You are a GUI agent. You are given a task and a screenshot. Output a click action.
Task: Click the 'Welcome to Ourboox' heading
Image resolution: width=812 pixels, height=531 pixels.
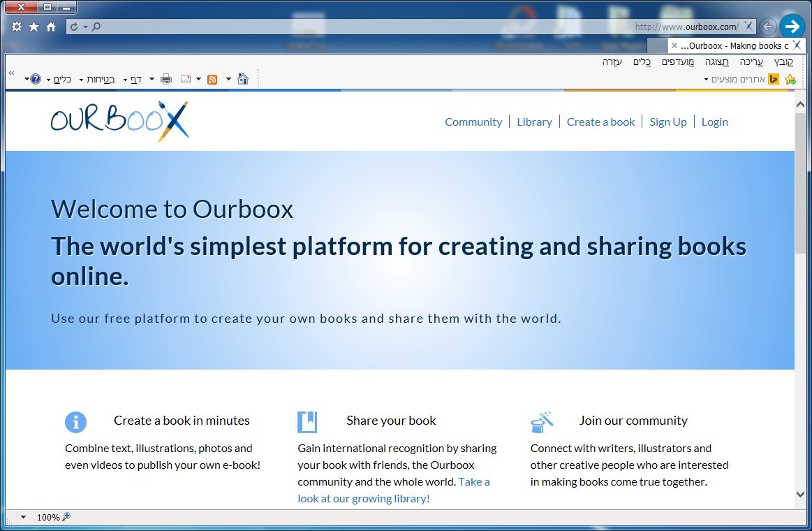(172, 209)
